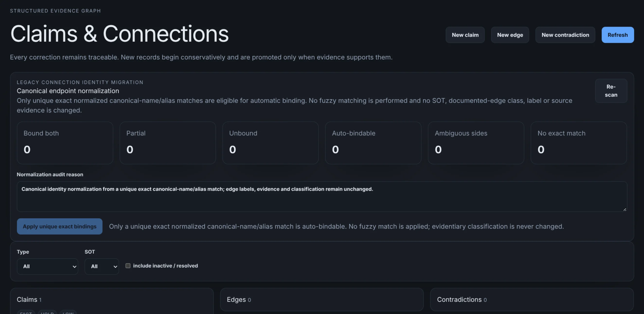Viewport: 644px width, 314px height.
Task: Grab the textarea resize handle corner
Action: pos(625,209)
